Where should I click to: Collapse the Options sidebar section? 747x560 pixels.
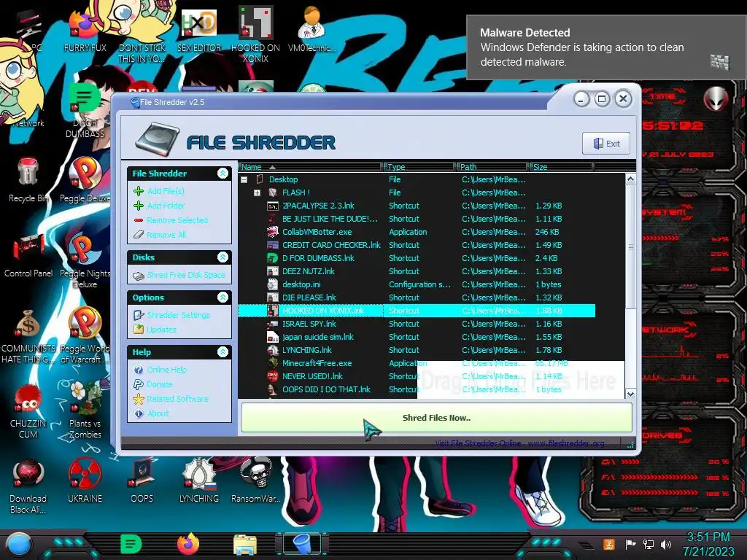222,297
